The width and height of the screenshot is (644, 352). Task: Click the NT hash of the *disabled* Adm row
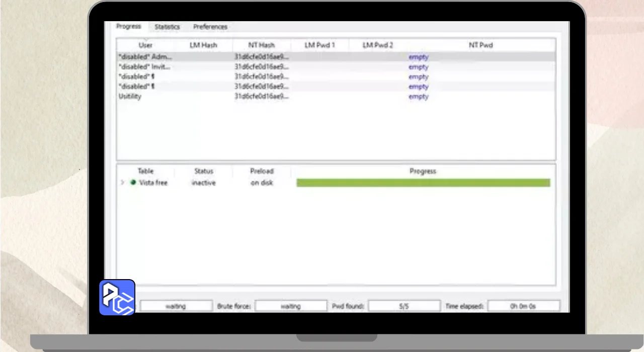click(262, 57)
